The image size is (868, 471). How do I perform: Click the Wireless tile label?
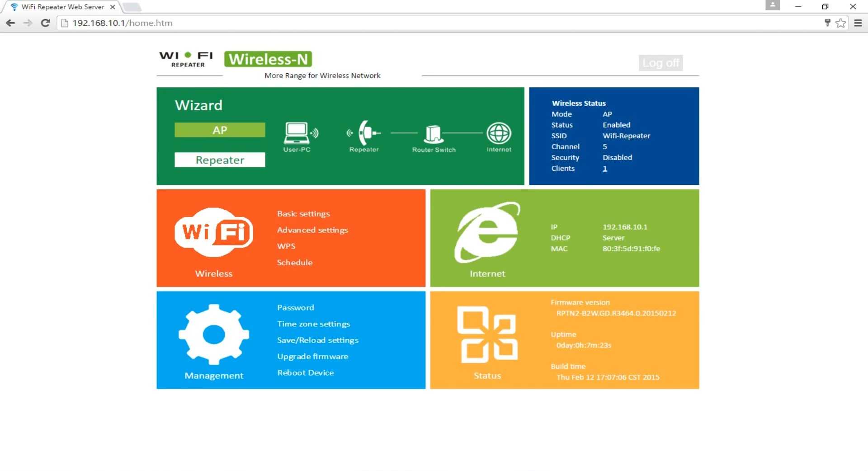pyautogui.click(x=214, y=274)
